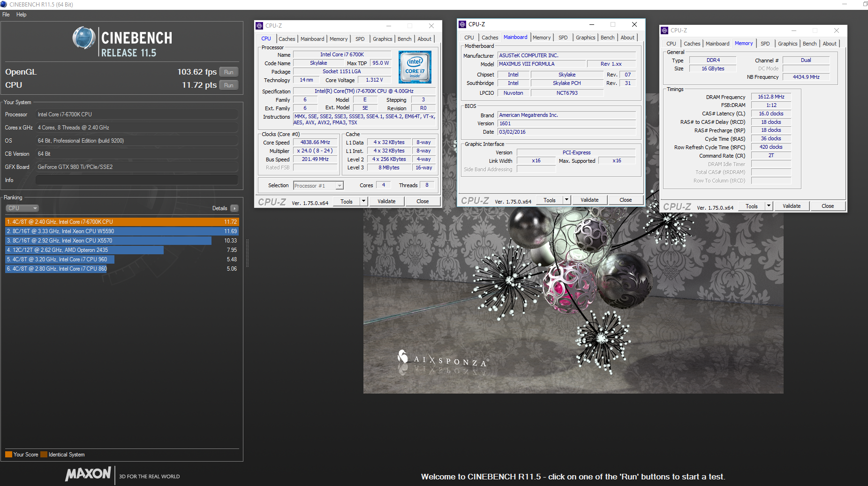The width and height of the screenshot is (868, 486).
Task: Click the Close button in the CPU window
Action: [x=423, y=201]
